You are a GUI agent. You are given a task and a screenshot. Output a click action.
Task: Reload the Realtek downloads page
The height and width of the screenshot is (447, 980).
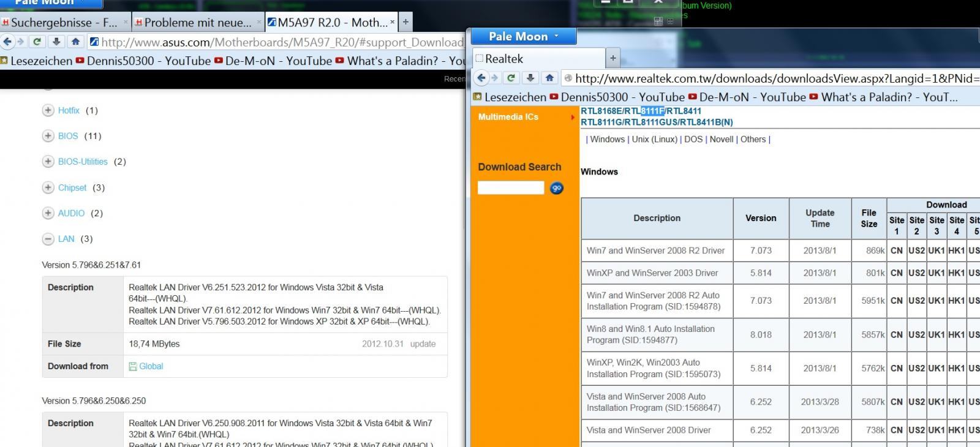click(511, 78)
